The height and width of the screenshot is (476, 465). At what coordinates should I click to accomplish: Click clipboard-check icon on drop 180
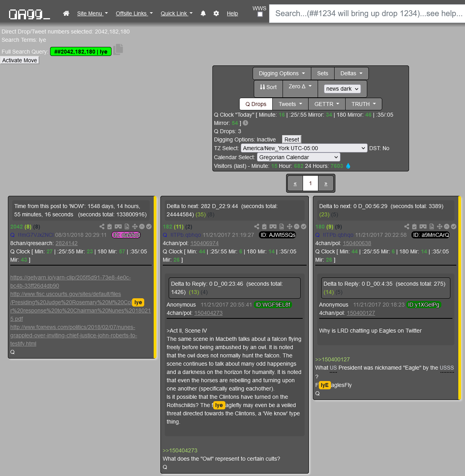[x=415, y=227]
